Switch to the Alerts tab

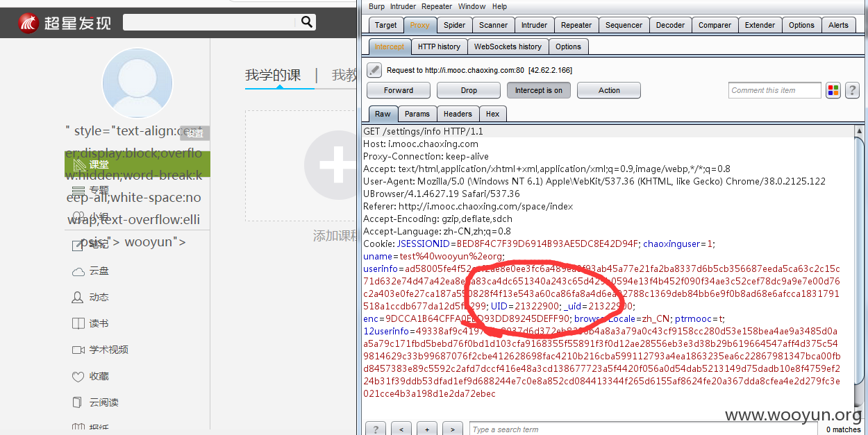tap(838, 25)
